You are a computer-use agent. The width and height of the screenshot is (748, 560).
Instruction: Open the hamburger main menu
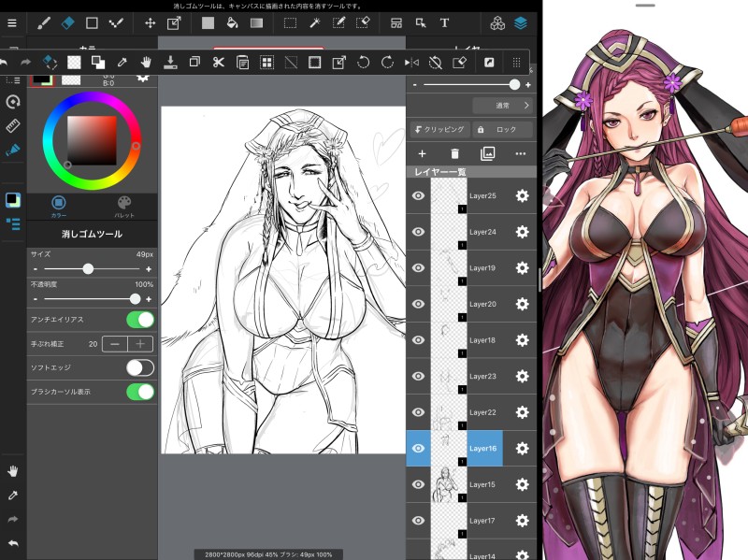click(x=12, y=22)
